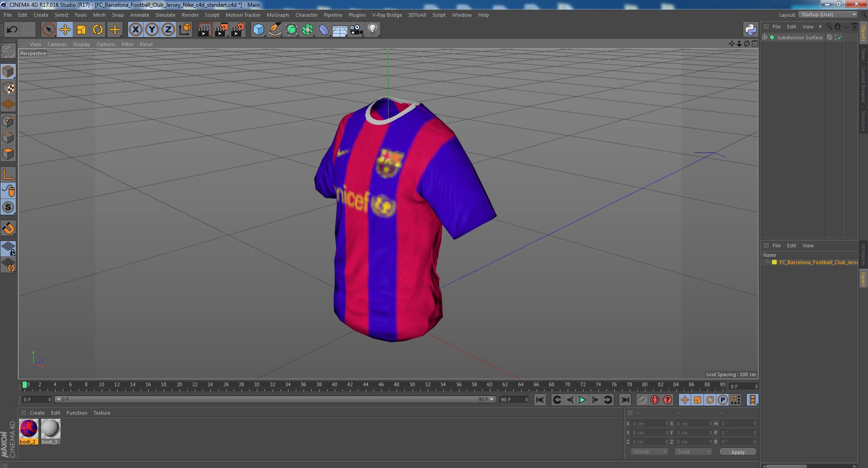Open the Array modeling objects

tap(308, 30)
